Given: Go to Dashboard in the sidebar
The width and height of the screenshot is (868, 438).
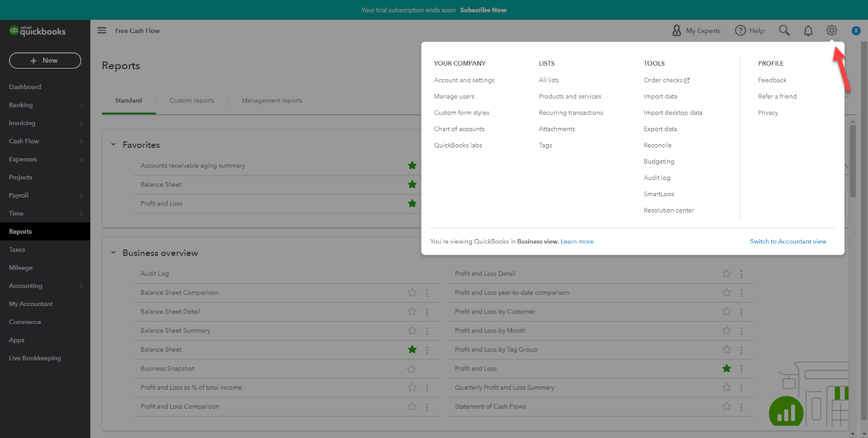Looking at the screenshot, I should (x=25, y=87).
